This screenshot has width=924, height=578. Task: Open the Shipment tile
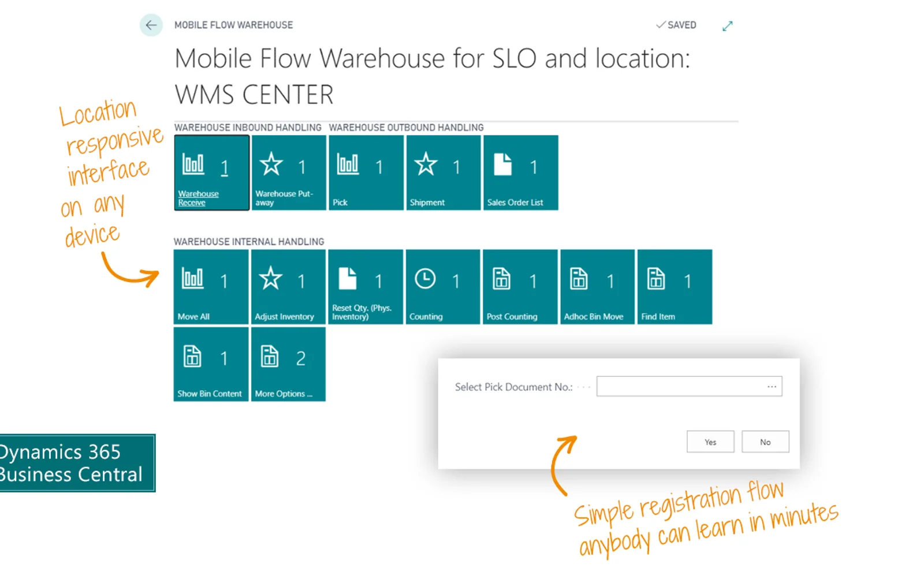444,173
